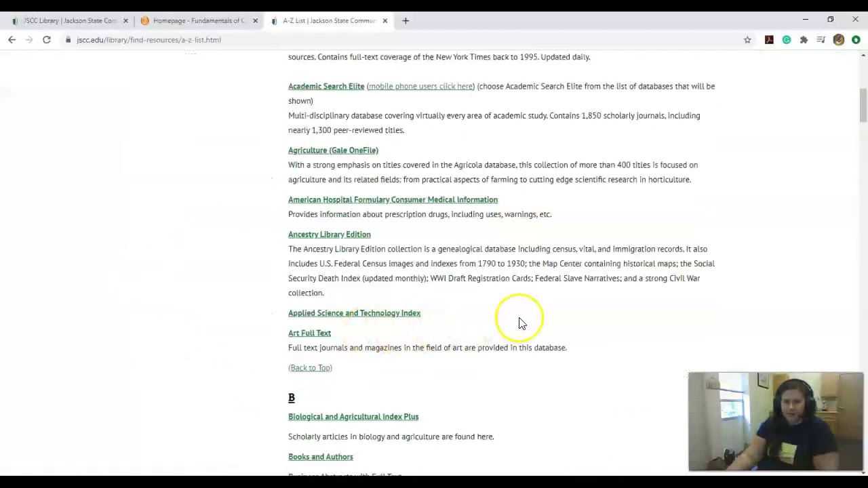Open a new tab with plus button

click(406, 20)
